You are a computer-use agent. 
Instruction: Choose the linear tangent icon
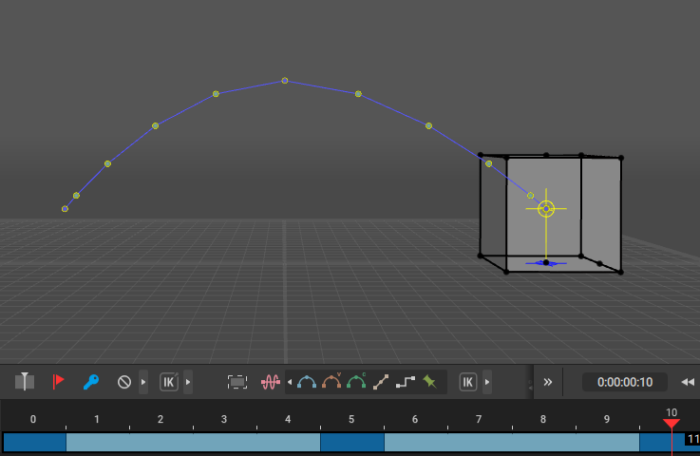click(381, 381)
